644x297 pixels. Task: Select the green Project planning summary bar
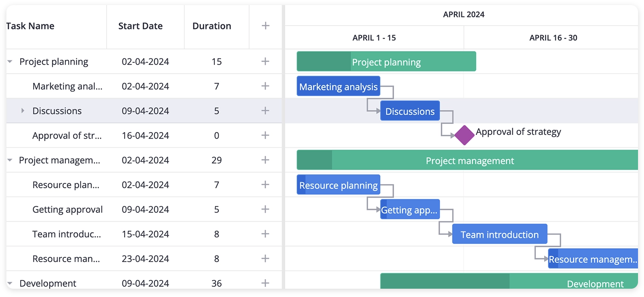pyautogui.click(x=386, y=61)
